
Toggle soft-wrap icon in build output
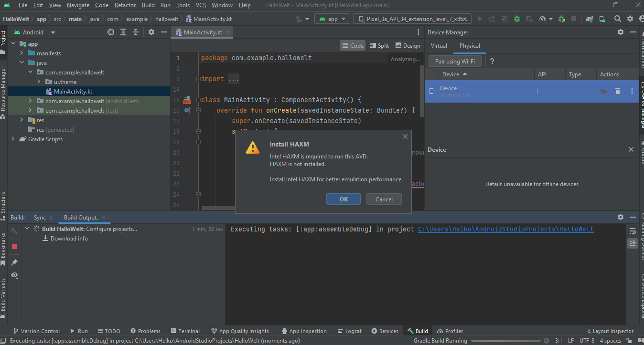[633, 231]
